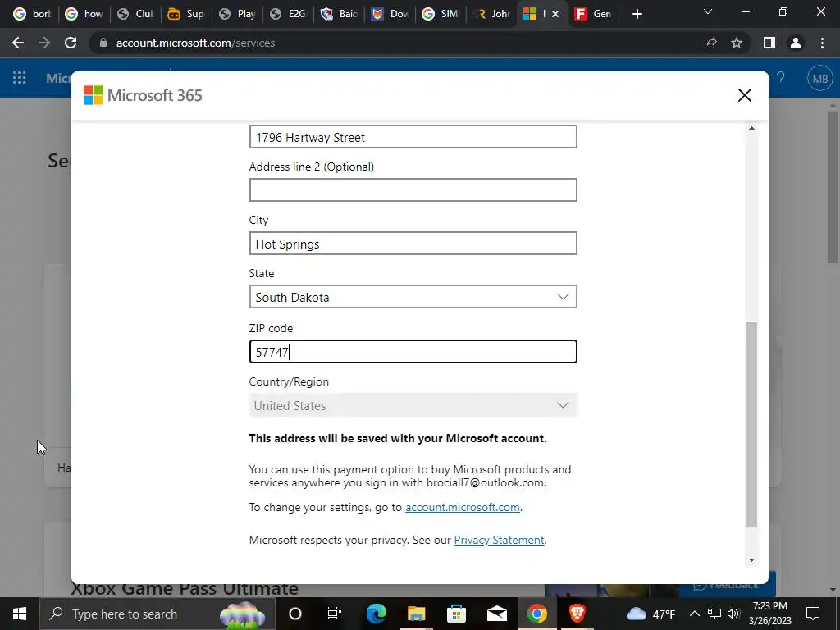840x630 pixels.
Task: Open Brave browser from taskbar
Action: [577, 614]
